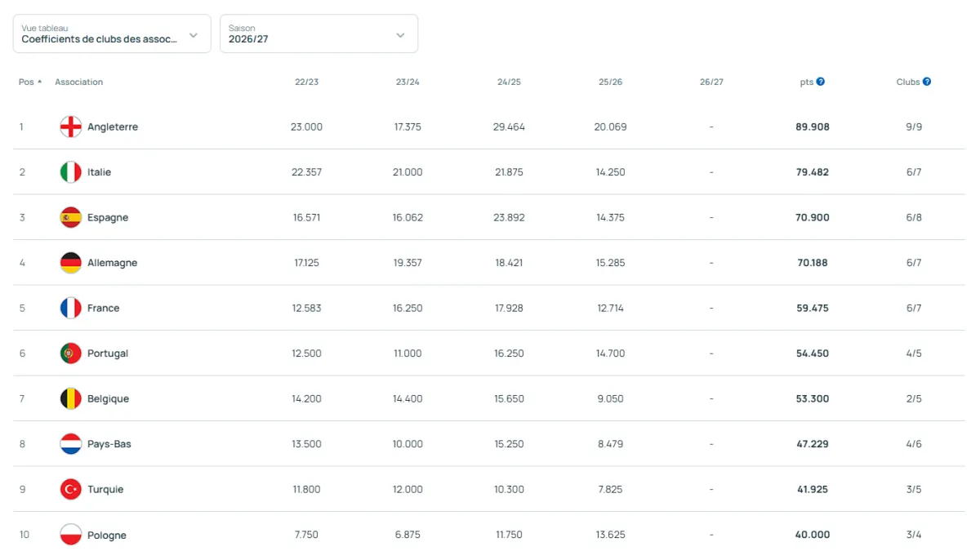Click the Turkey flag icon
The width and height of the screenshot is (980, 560).
71,489
